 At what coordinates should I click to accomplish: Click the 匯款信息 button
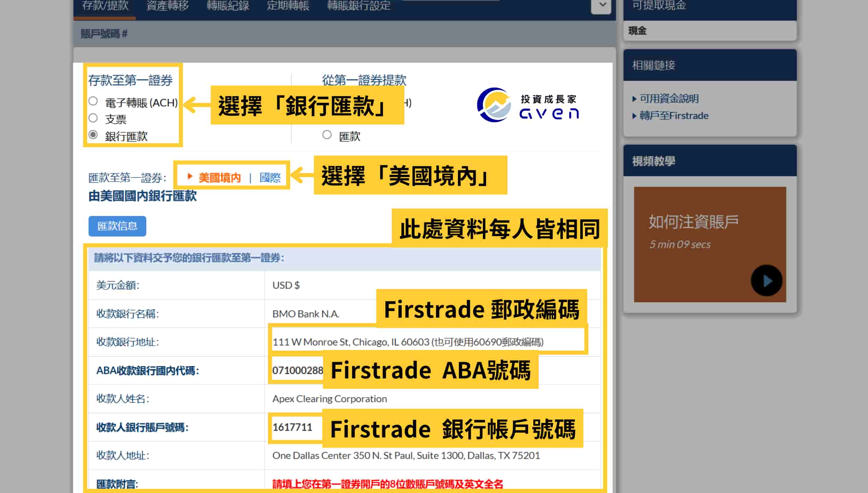point(117,226)
